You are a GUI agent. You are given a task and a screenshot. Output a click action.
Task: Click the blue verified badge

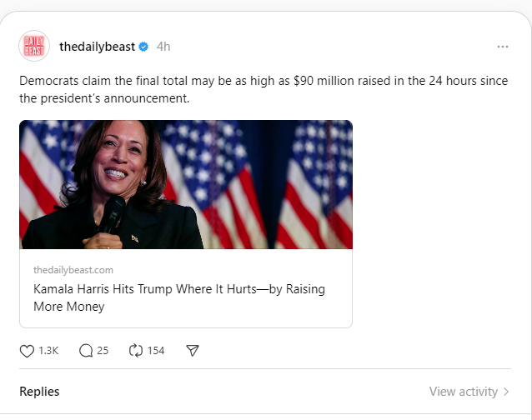[x=143, y=47]
